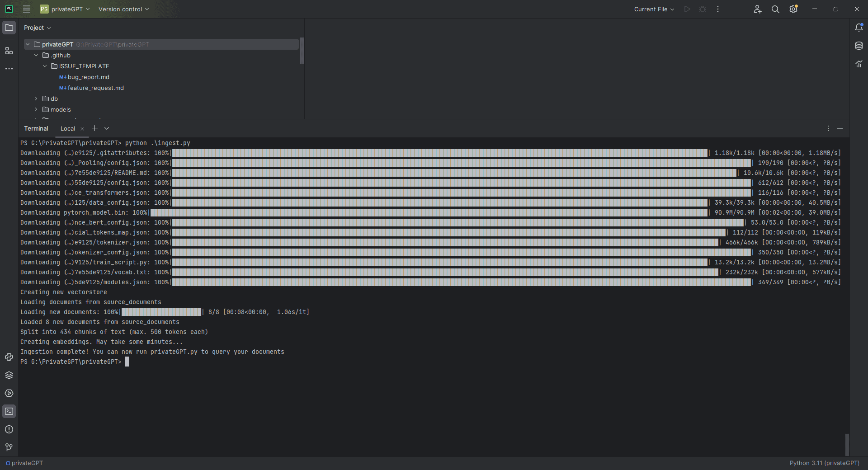Restore down the PyCharm window
Image resolution: width=868 pixels, height=470 pixels.
pos(836,9)
